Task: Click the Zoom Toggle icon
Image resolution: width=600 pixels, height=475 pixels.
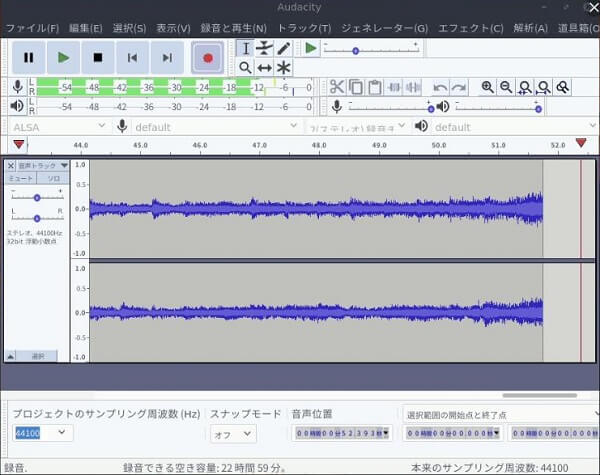Action: [x=562, y=87]
